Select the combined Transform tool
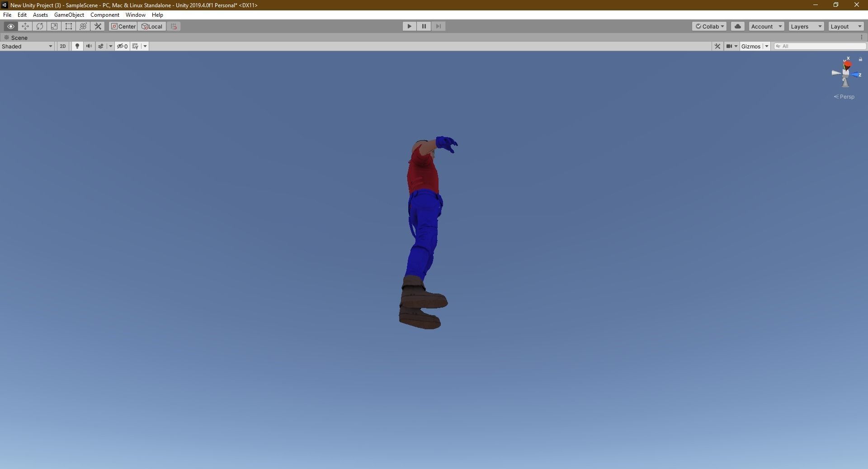868x469 pixels. [83, 26]
